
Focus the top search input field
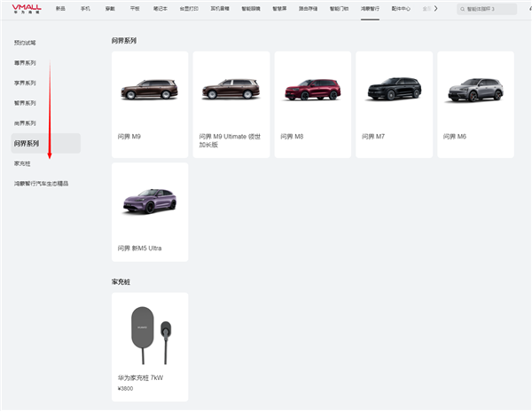pos(487,9)
